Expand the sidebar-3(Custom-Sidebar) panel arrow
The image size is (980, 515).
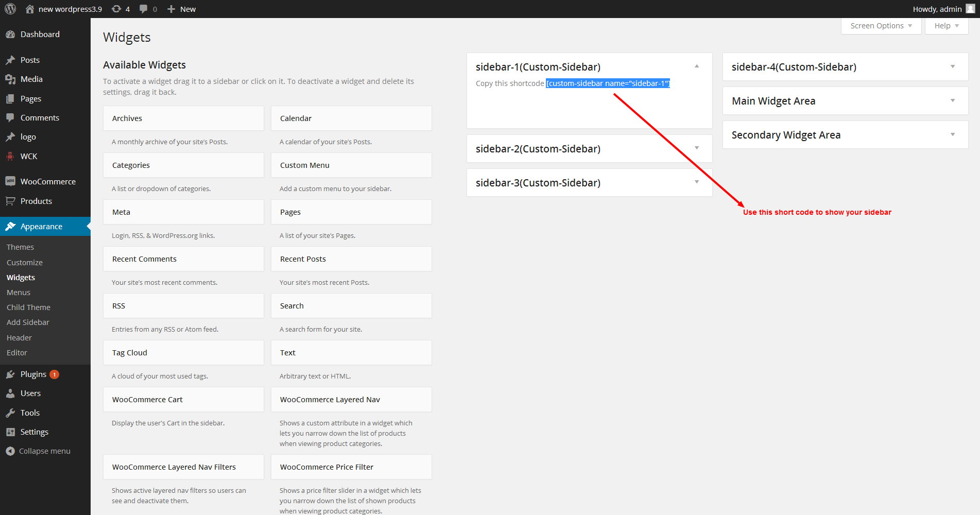coord(697,182)
